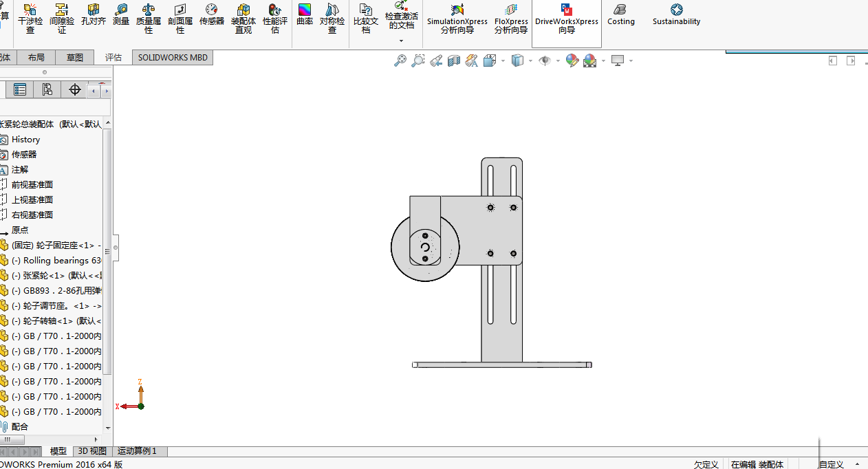The height and width of the screenshot is (469, 868).
Task: Open the Measure (测量) tool
Action: (121, 15)
